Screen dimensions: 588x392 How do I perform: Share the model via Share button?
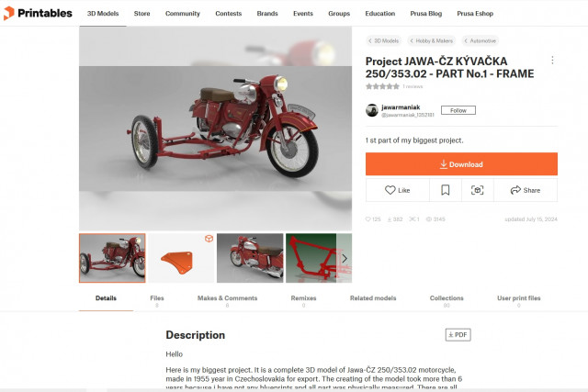(x=526, y=190)
